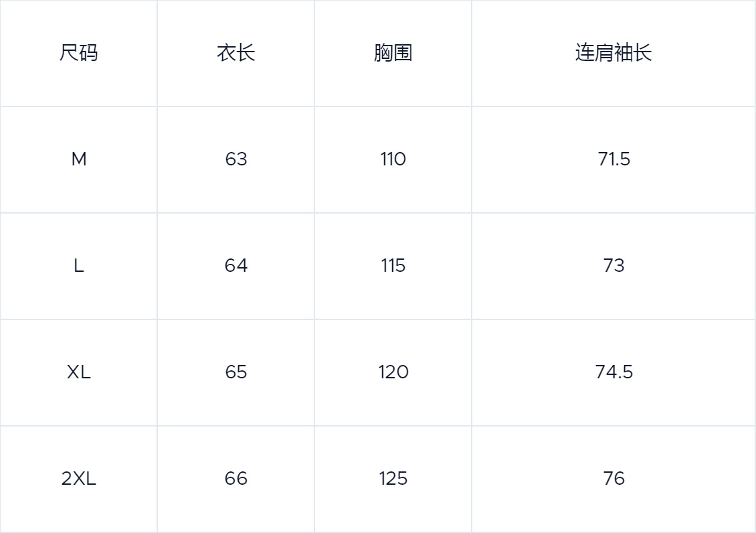Click the 71.5 sleeve value
Viewport: 756px width, 533px height.
tap(613, 159)
